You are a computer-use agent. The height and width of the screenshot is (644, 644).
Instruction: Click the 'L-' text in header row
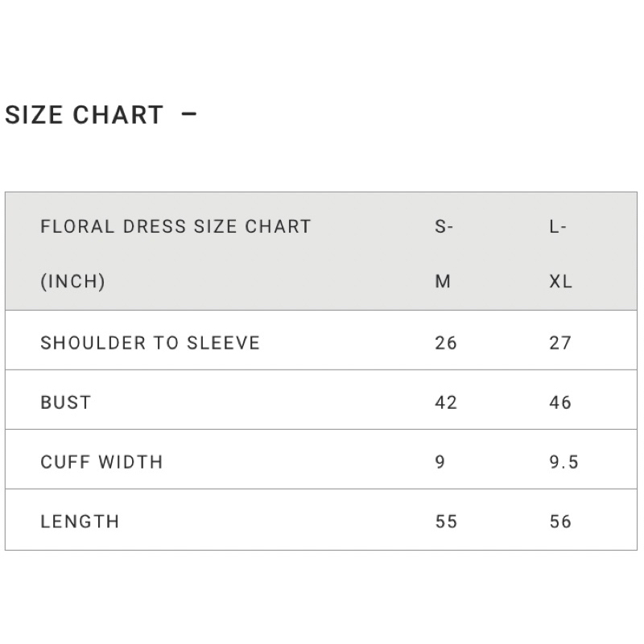point(558,226)
